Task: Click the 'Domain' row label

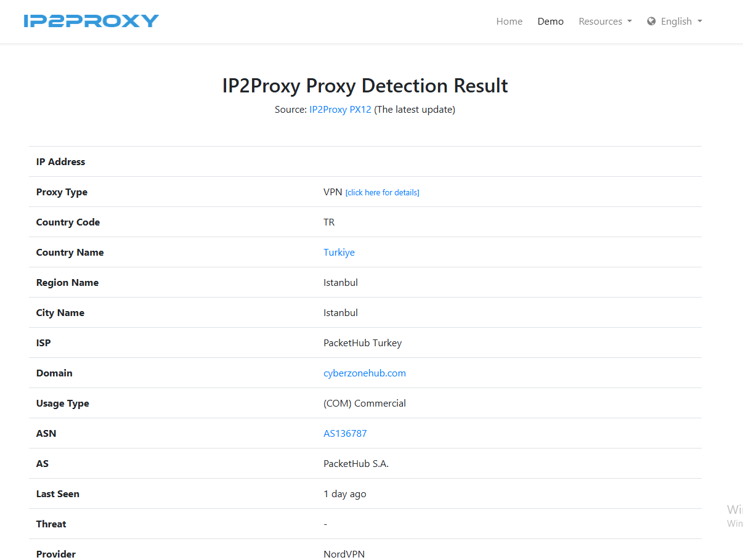Action: tap(54, 373)
